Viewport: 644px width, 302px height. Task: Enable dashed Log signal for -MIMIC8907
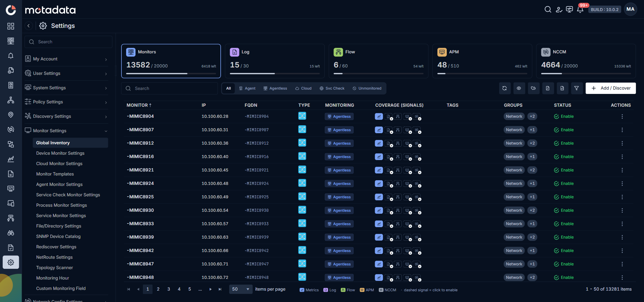(389, 130)
